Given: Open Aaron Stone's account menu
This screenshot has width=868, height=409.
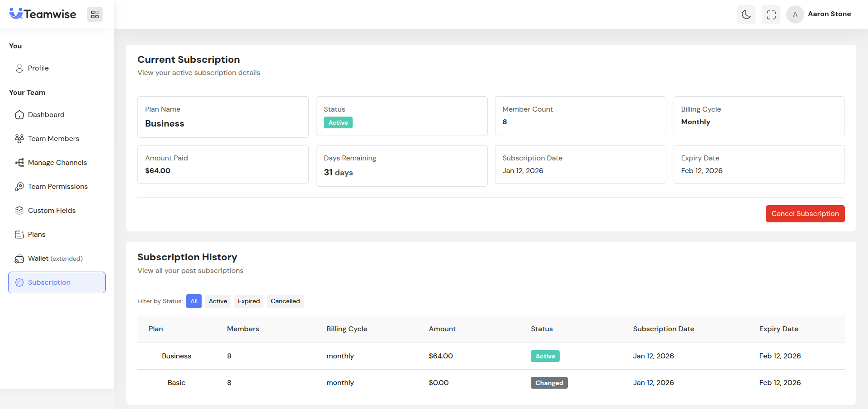Looking at the screenshot, I should [830, 14].
